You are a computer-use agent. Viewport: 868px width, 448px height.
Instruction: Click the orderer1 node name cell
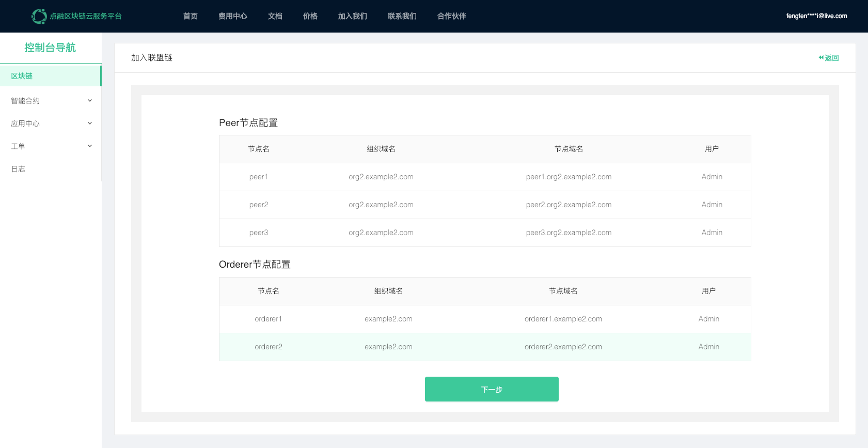click(269, 319)
